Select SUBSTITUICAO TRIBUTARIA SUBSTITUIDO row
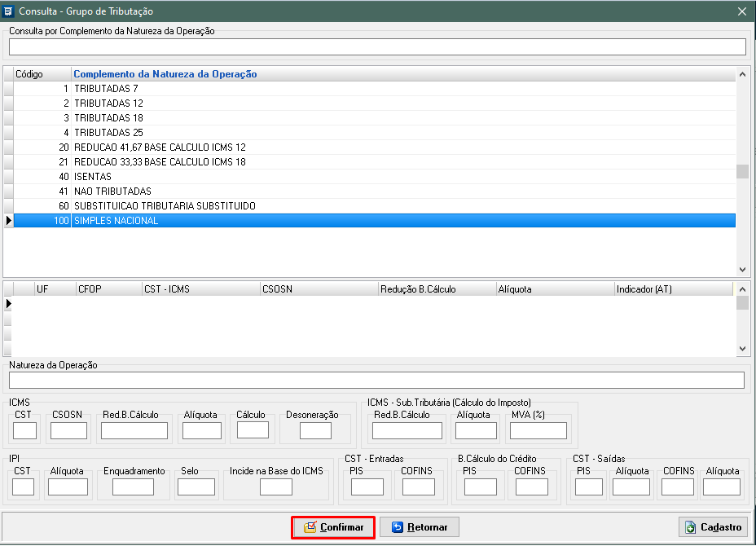This screenshot has height=546, width=756. click(x=165, y=206)
